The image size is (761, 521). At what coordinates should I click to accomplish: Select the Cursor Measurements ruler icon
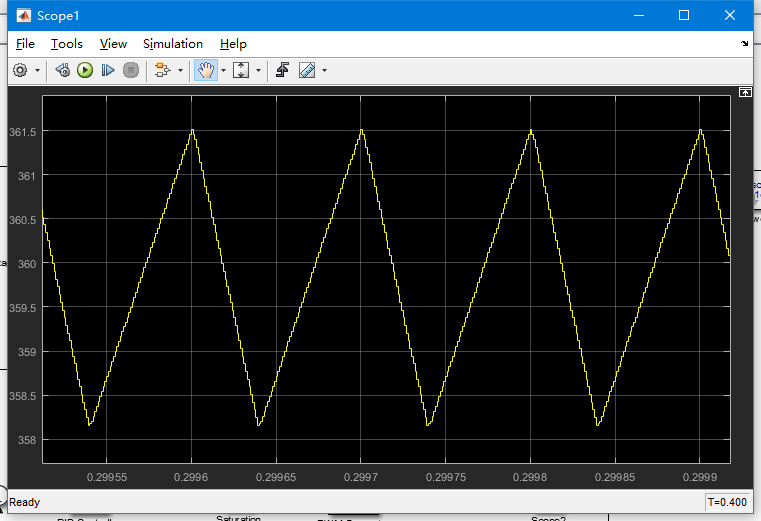click(x=307, y=71)
